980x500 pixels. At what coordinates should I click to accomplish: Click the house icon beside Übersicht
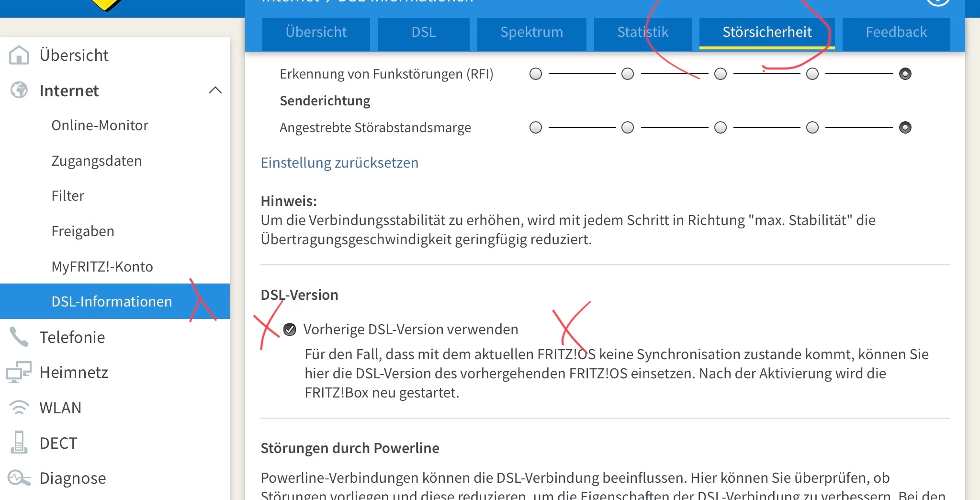pos(19,55)
